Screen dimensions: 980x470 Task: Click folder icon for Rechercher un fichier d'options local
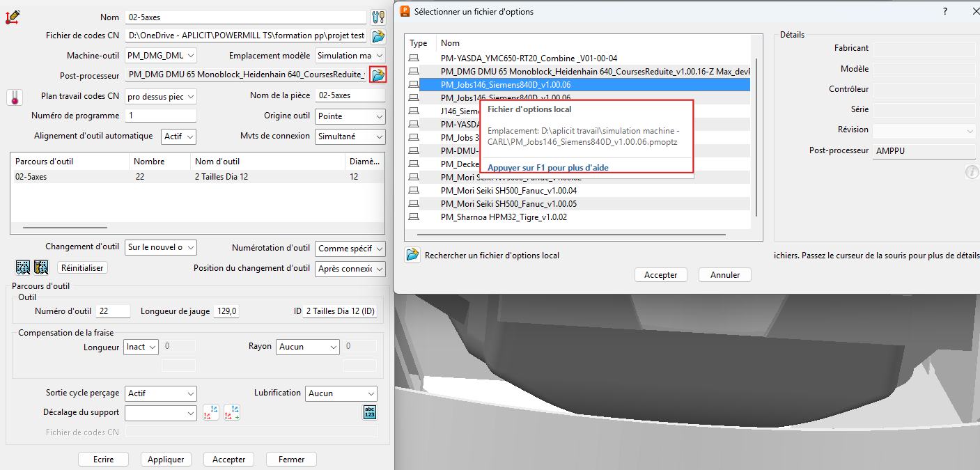pos(412,255)
